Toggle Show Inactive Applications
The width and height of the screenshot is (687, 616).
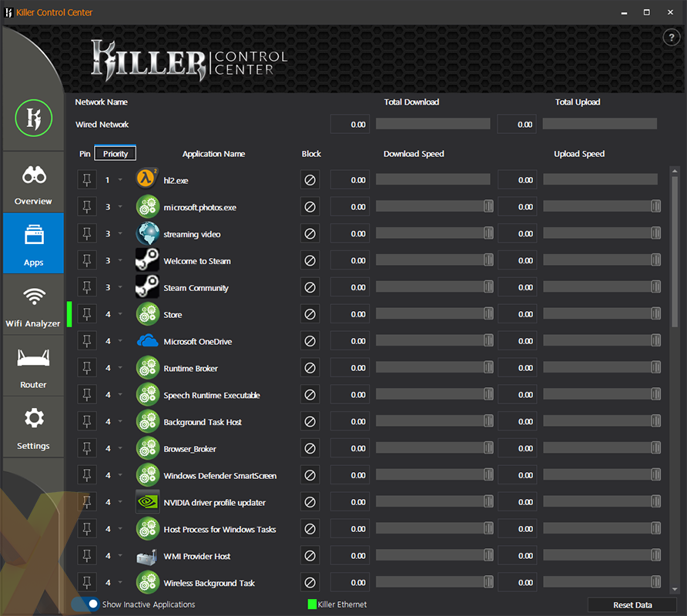tap(85, 604)
